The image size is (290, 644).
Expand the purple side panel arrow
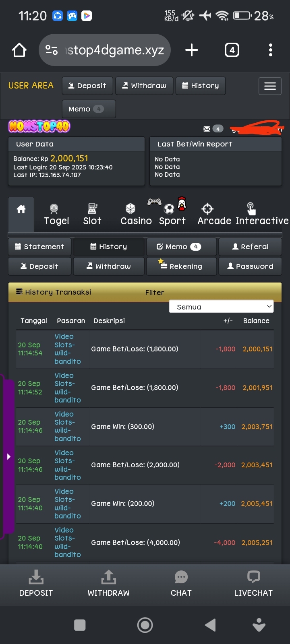tap(8, 456)
